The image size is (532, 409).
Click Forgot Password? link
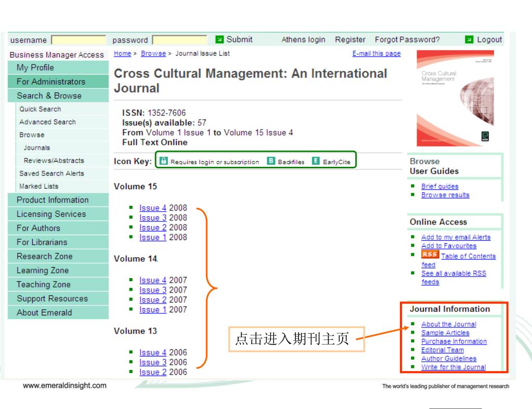(407, 39)
